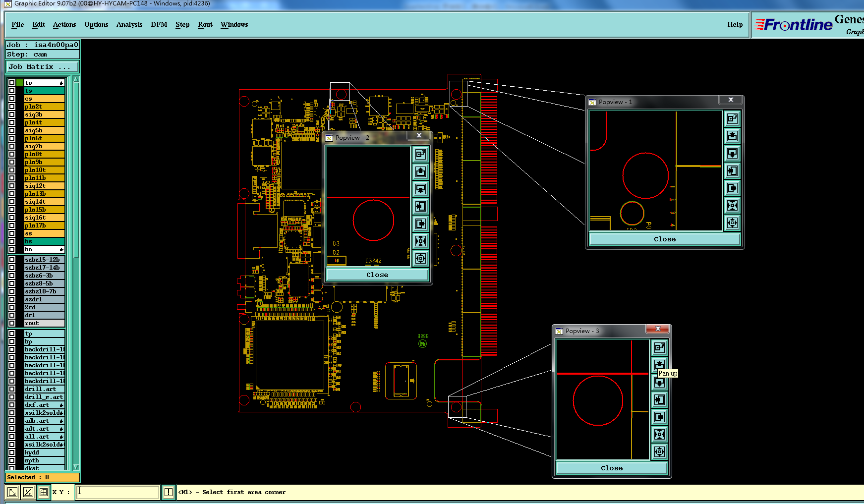Click the Job Matrix ... button
Screen dimensions: 864x504
(43, 66)
